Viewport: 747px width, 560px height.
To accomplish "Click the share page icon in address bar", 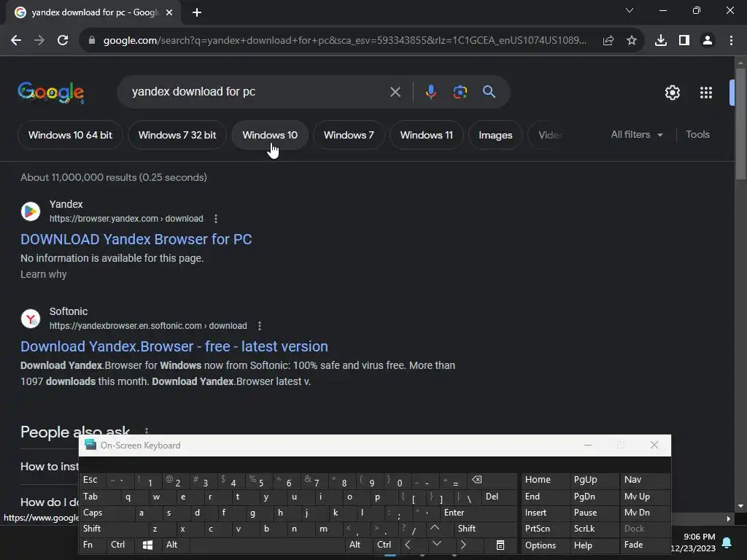I will 608,41.
